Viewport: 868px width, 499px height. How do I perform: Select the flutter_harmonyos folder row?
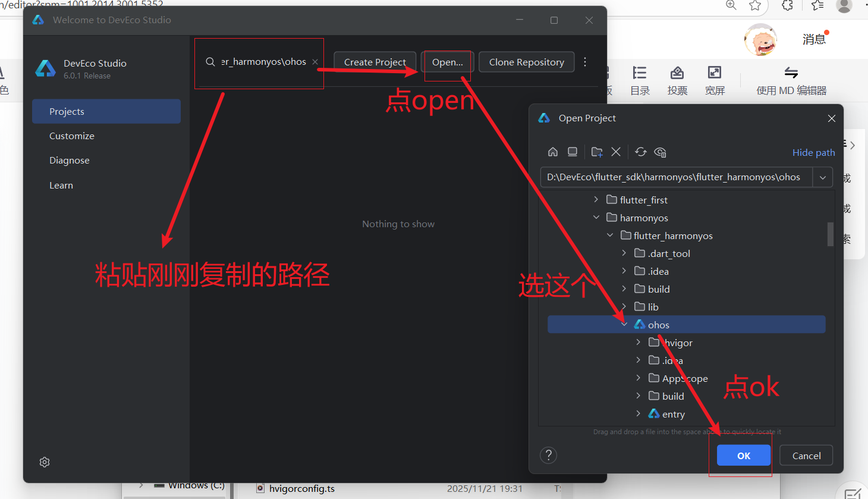point(687,236)
